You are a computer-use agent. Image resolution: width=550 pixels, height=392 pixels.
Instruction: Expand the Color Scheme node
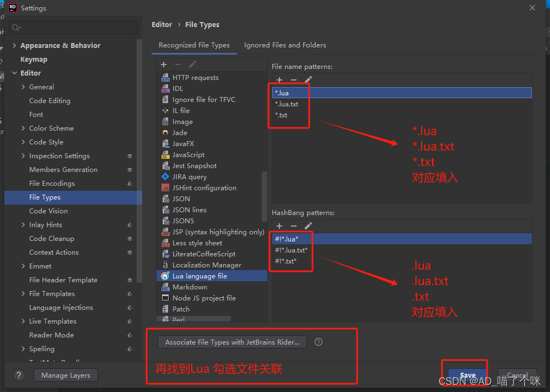coord(23,128)
